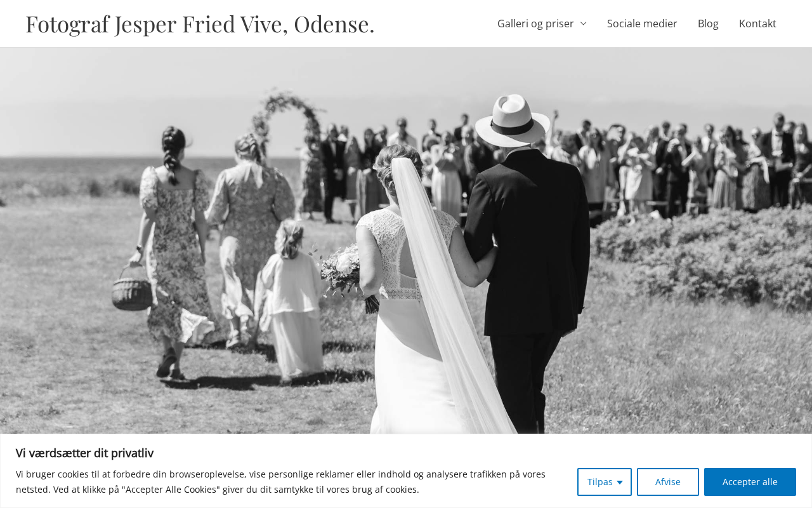Image resolution: width=812 pixels, height=508 pixels.
Task: Click the wicker basket in the hero photo
Action: tap(132, 289)
